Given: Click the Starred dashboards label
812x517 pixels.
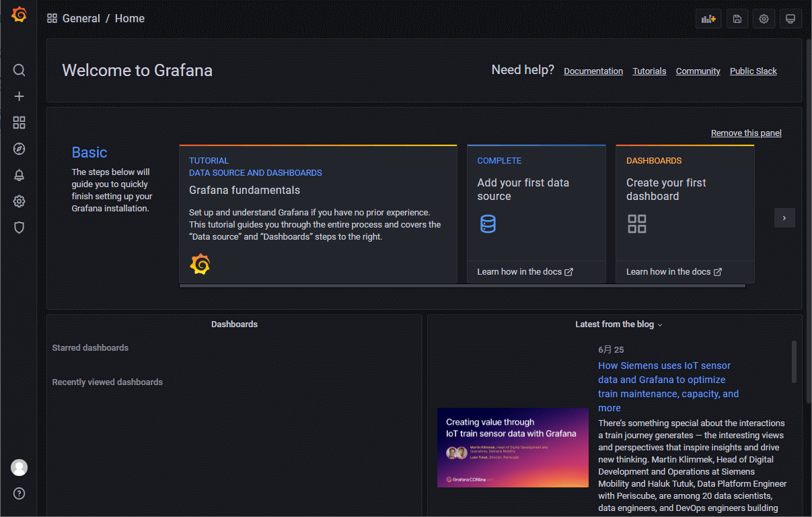Looking at the screenshot, I should tap(90, 348).
